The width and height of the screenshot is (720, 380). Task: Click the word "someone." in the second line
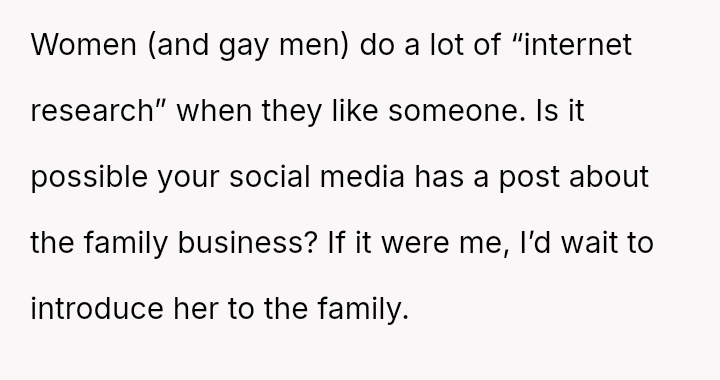point(457,112)
